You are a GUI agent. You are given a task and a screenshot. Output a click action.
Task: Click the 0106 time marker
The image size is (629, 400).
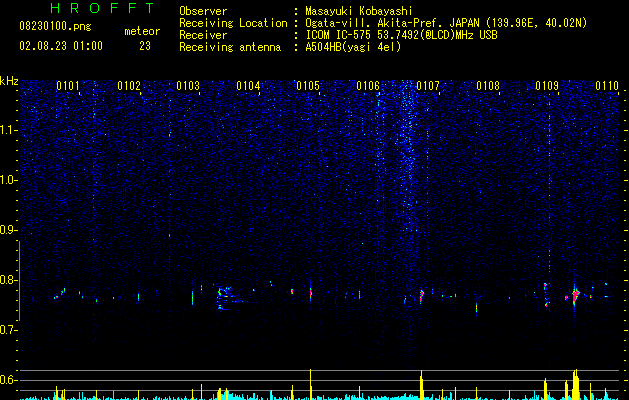(368, 86)
